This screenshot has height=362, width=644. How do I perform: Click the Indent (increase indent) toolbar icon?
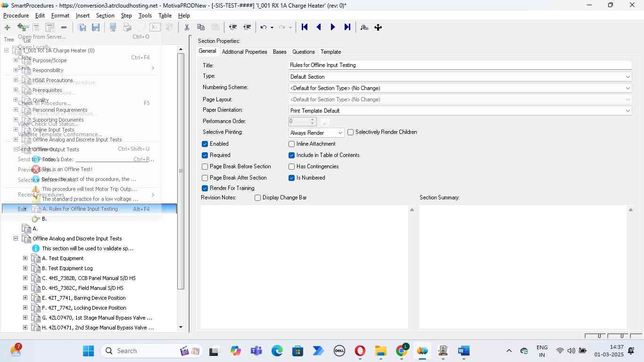click(x=247, y=27)
